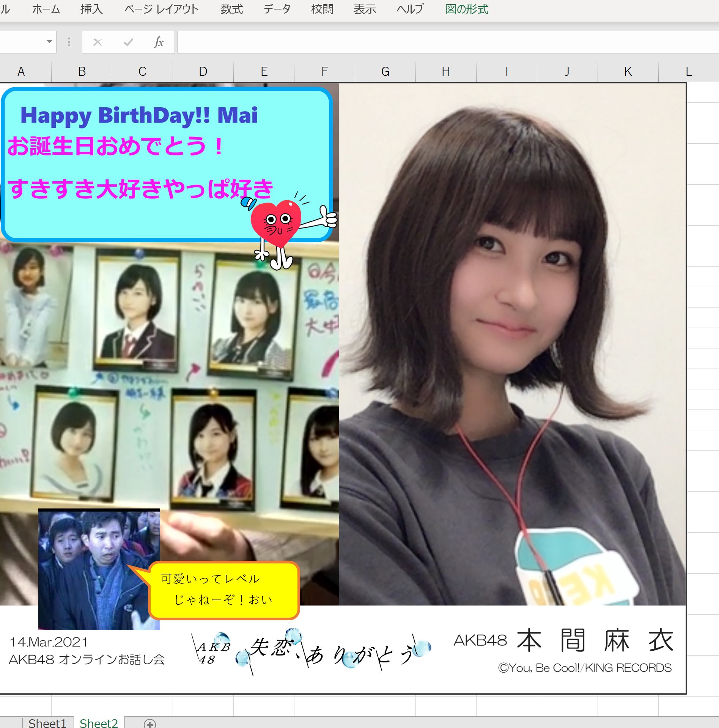
Task: Select column D header
Action: [x=203, y=71]
